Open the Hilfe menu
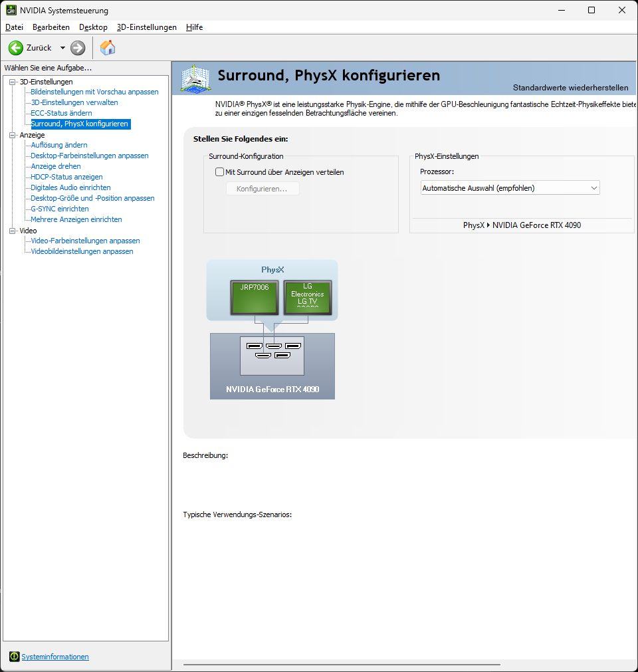 click(194, 27)
